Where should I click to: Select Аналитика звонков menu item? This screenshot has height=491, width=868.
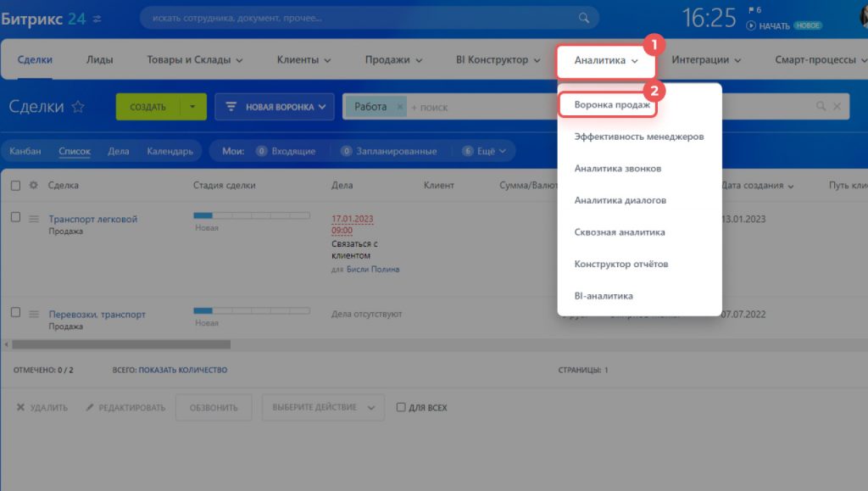pos(618,168)
